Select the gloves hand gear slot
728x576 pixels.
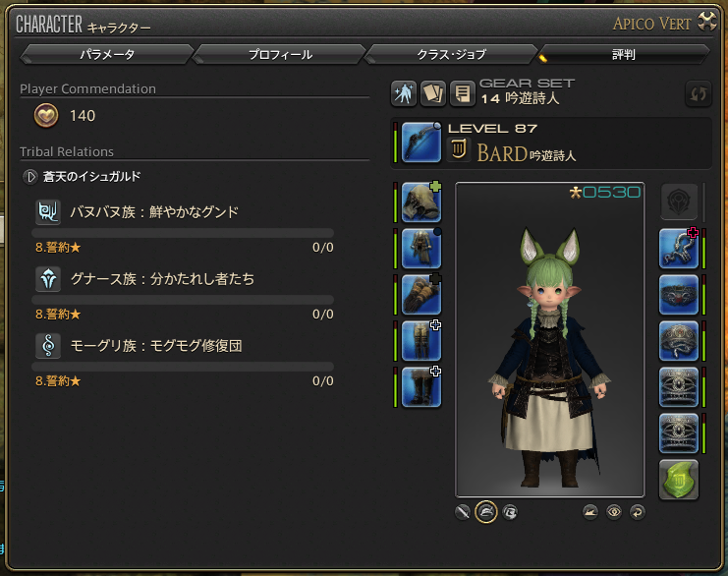[421, 295]
